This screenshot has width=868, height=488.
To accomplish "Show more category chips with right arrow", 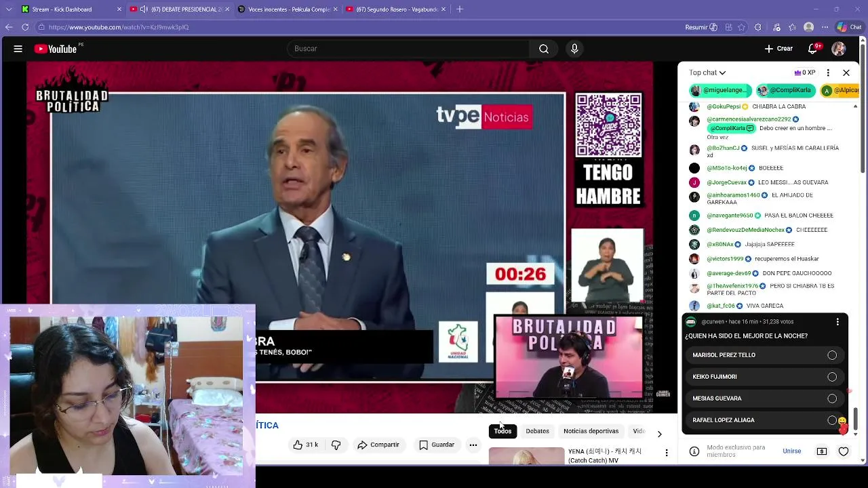I will tap(659, 434).
